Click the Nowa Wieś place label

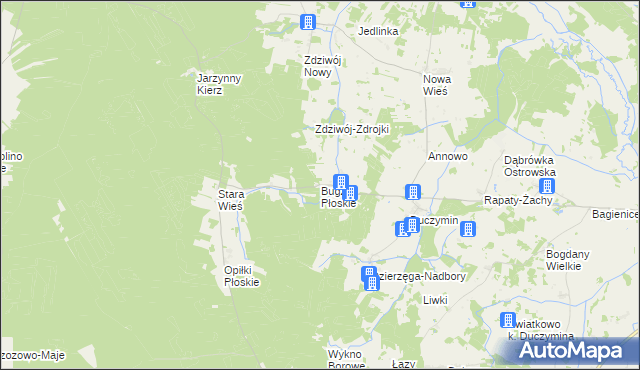click(437, 85)
